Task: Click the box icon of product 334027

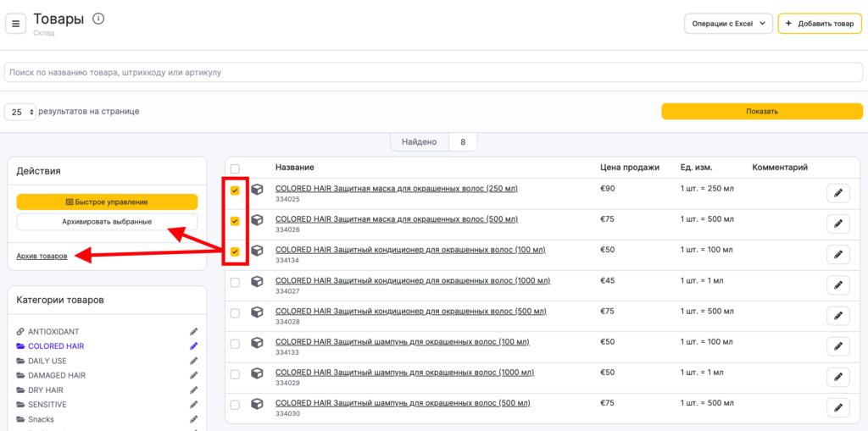Action: tap(257, 282)
